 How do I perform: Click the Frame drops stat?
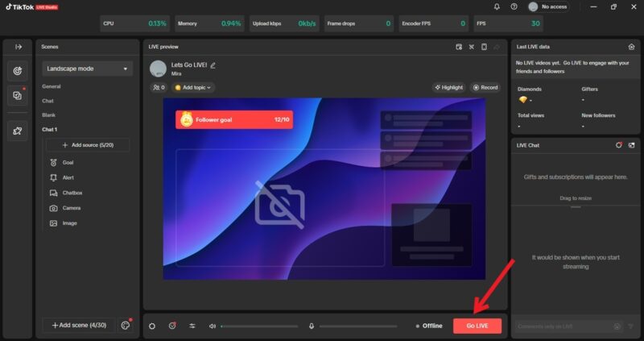coord(359,23)
